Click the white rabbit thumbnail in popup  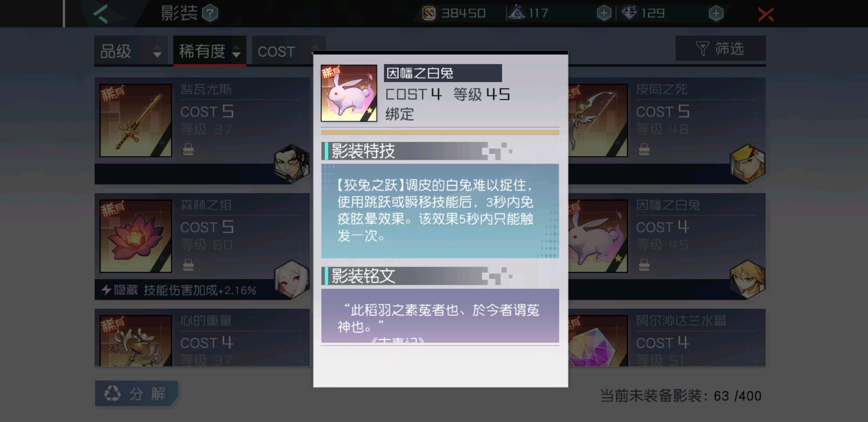pos(349,93)
